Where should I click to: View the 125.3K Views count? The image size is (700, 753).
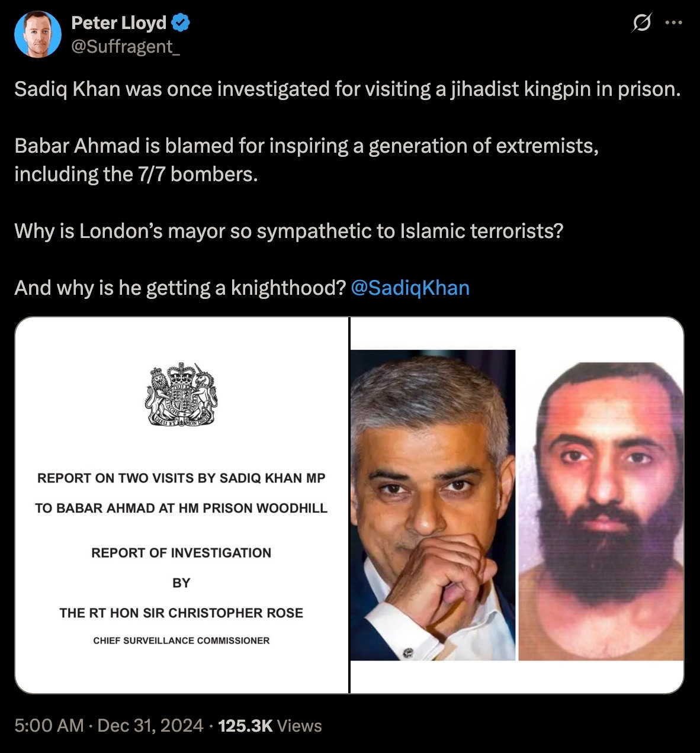[270, 726]
